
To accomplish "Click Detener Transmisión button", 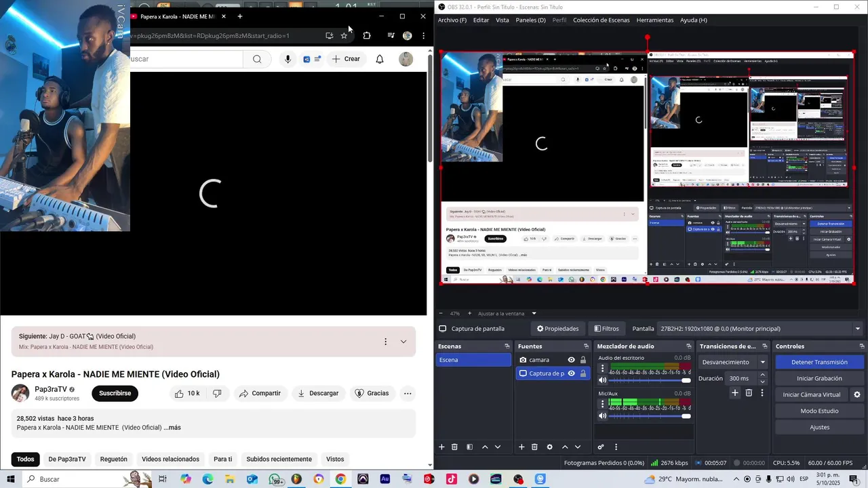I will click(x=819, y=362).
